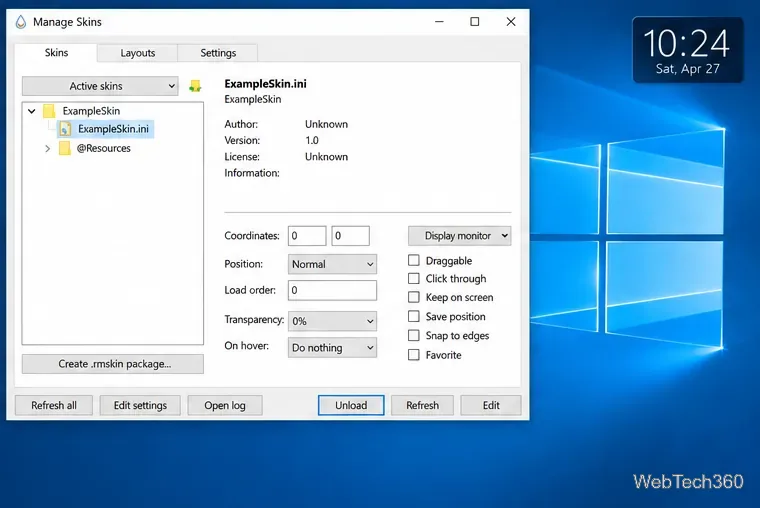The height and width of the screenshot is (508, 760).
Task: Click the Rainmeter droplet icon in title bar
Action: [x=20, y=22]
